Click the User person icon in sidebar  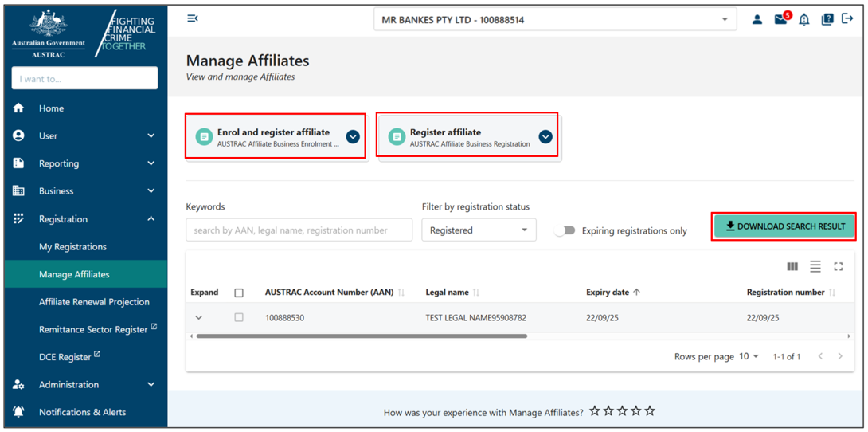click(19, 135)
